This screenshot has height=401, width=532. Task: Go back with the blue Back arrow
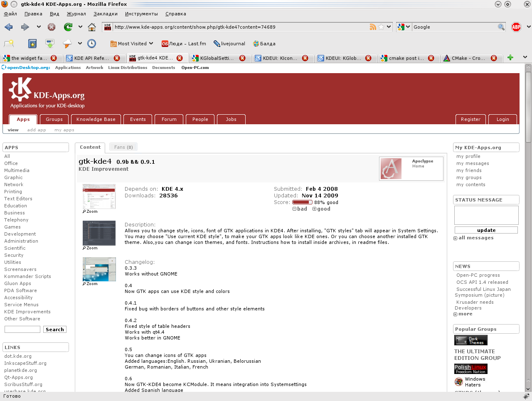pos(8,27)
